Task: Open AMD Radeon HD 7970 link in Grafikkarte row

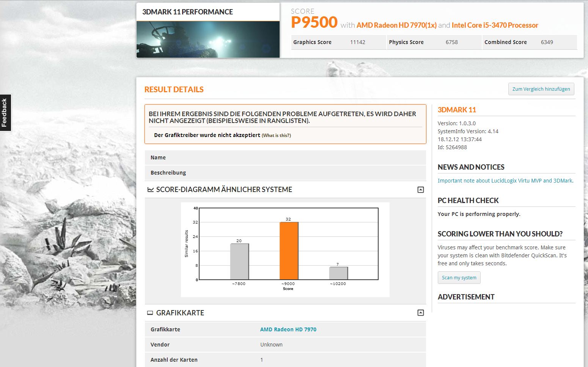Action: [x=288, y=329]
